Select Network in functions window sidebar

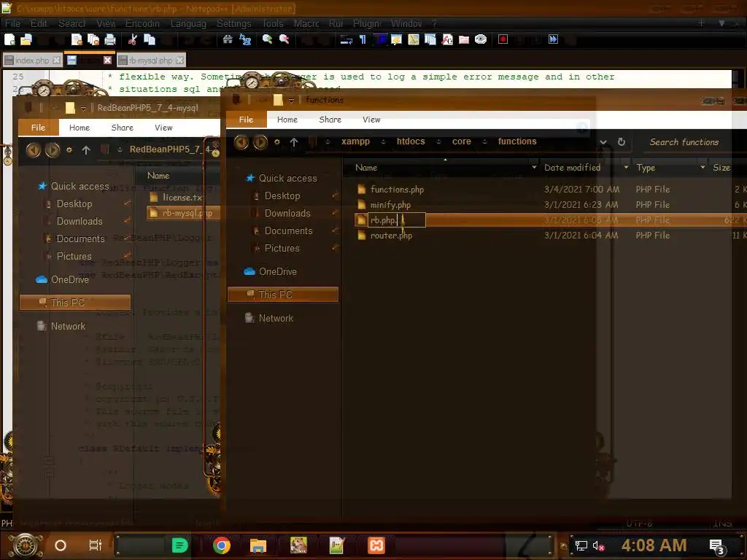276,318
